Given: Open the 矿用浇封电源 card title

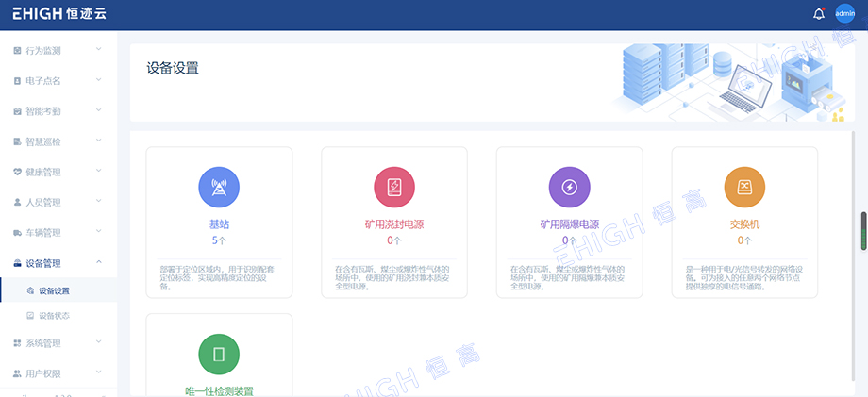Looking at the screenshot, I should tap(394, 224).
